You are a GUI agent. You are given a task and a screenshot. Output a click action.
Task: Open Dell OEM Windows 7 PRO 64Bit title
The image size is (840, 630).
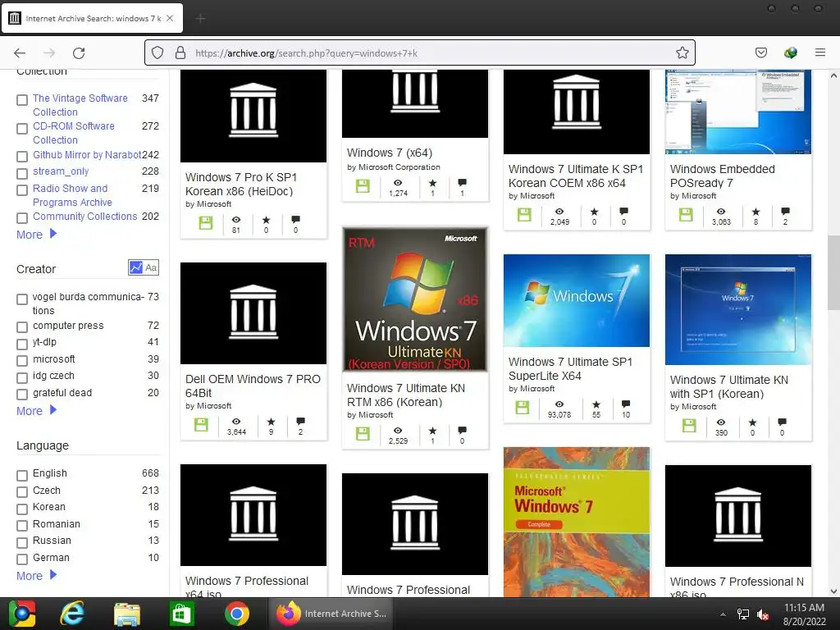253,386
